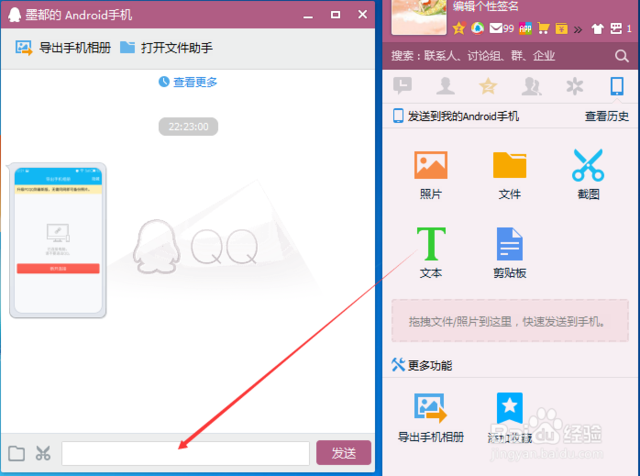Click the drag-files-here drop zone
Viewport: 640px width, 476px height.
pos(510,321)
